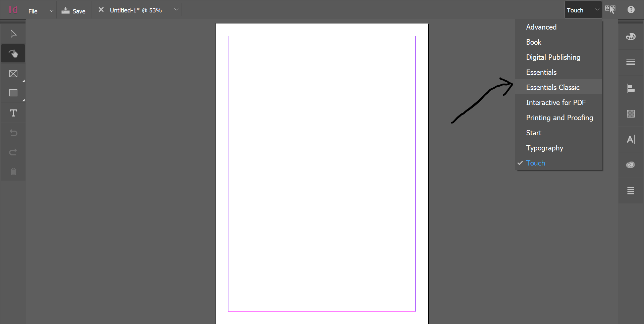Choose the Book workspace
The width and height of the screenshot is (644, 324).
pos(559,42)
